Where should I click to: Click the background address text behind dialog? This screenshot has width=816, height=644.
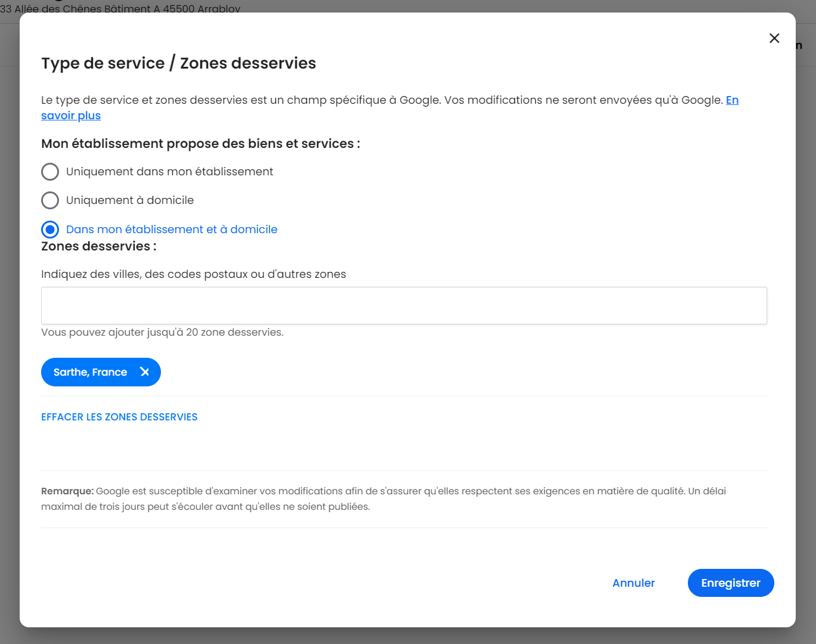click(120, 8)
